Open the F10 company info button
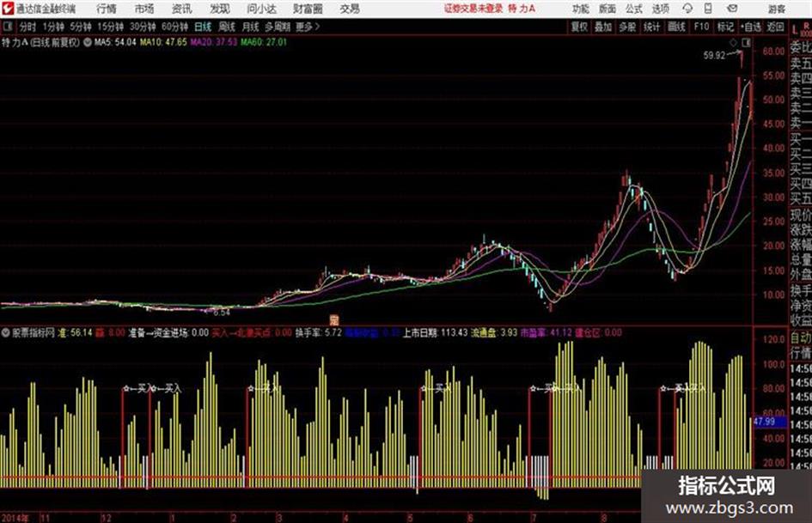 [701, 27]
